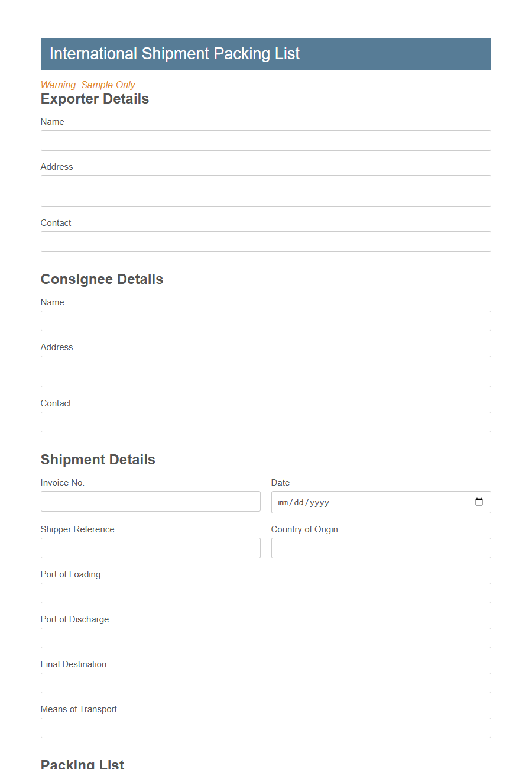532x769 pixels.
Task: Click the Final Destination input field
Action: (265, 683)
